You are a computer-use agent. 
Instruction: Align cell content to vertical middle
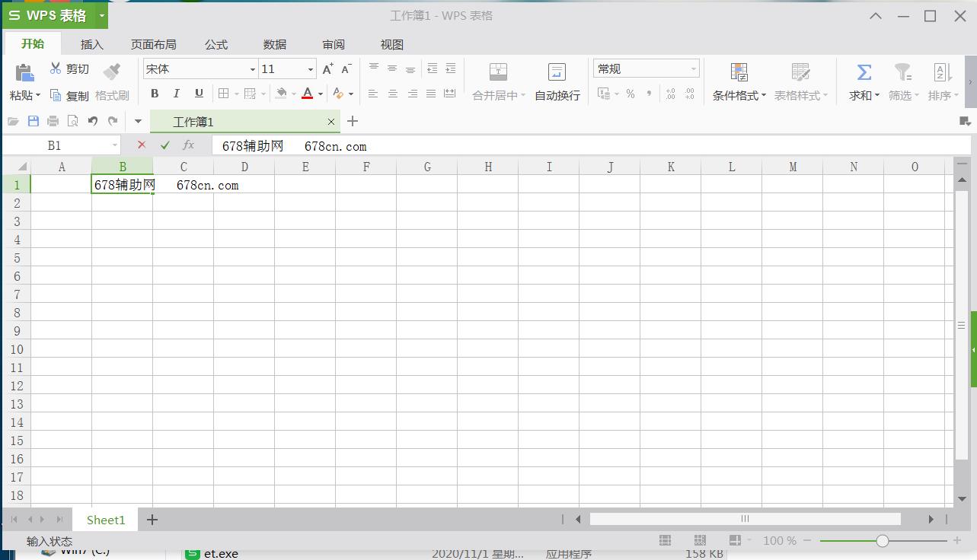392,68
